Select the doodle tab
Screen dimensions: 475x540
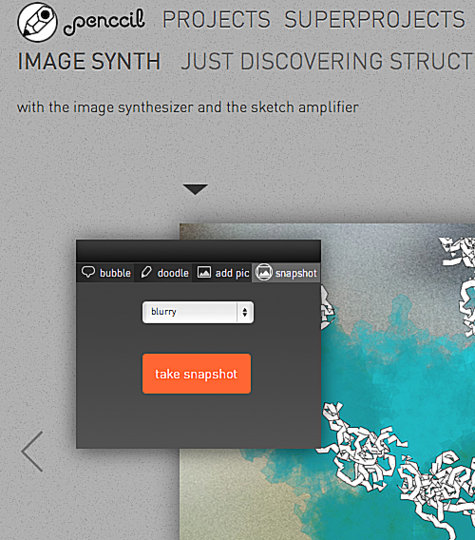coord(164,273)
